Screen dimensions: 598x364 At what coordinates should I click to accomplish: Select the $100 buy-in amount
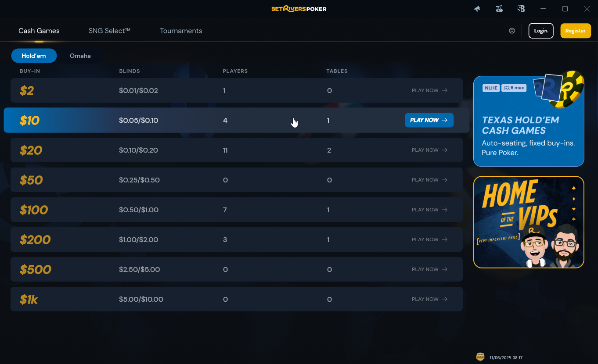pyautogui.click(x=34, y=210)
